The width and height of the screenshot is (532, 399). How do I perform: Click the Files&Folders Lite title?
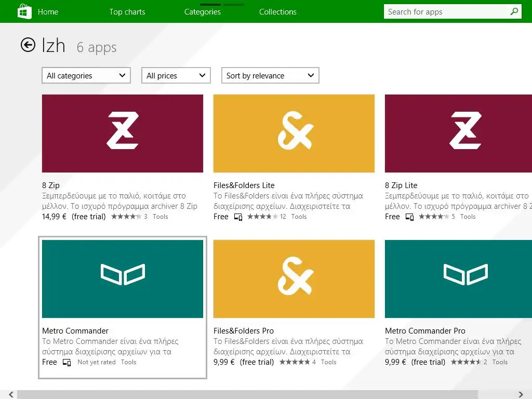coord(244,185)
